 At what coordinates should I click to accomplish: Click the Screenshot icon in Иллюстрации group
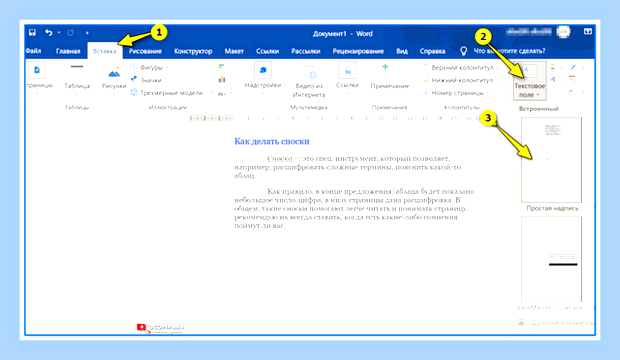point(221,94)
